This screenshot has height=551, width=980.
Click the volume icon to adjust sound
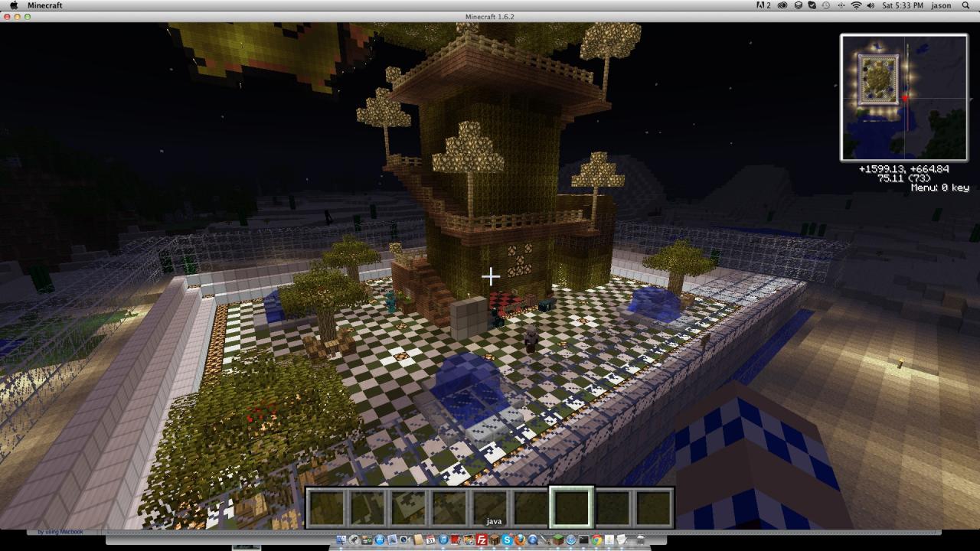pos(871,5)
